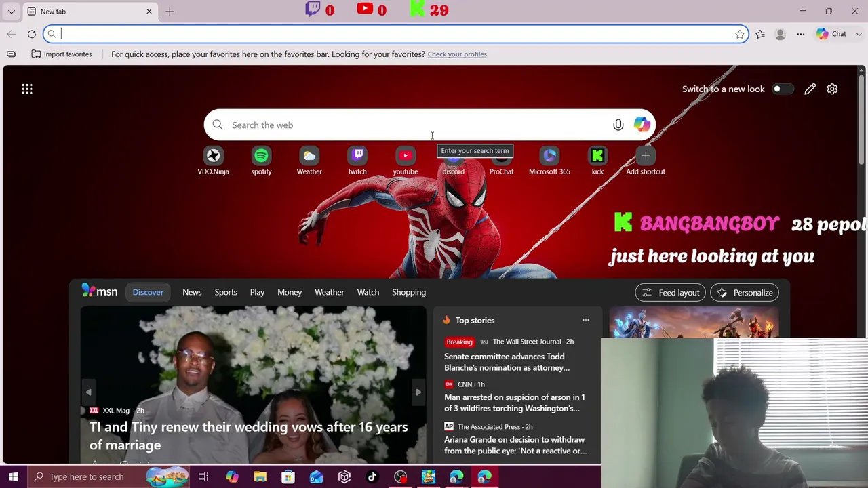Select the Discover tab
This screenshot has width=868, height=488.
pos(148,292)
